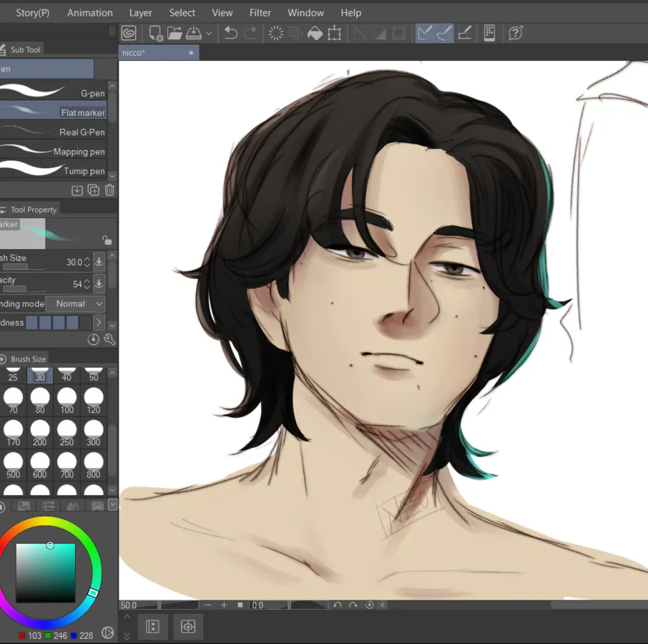
Task: Create a new canvas from toolbar
Action: click(x=155, y=33)
